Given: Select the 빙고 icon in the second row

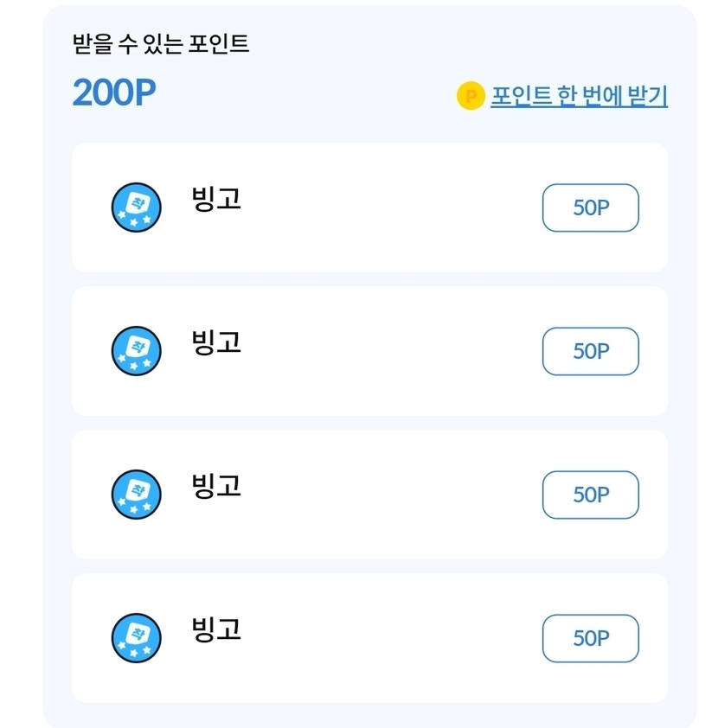Looking at the screenshot, I should coord(137,351).
